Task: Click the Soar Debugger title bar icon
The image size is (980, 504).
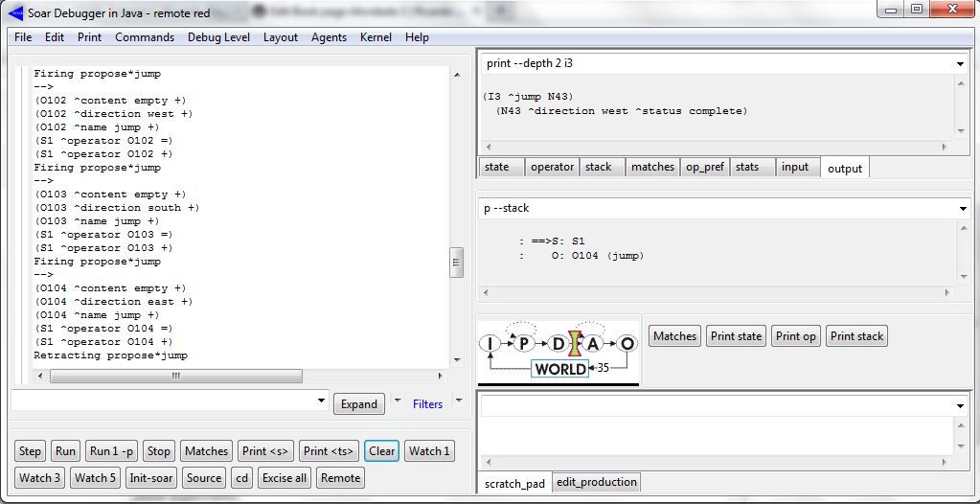Action: coord(16,11)
